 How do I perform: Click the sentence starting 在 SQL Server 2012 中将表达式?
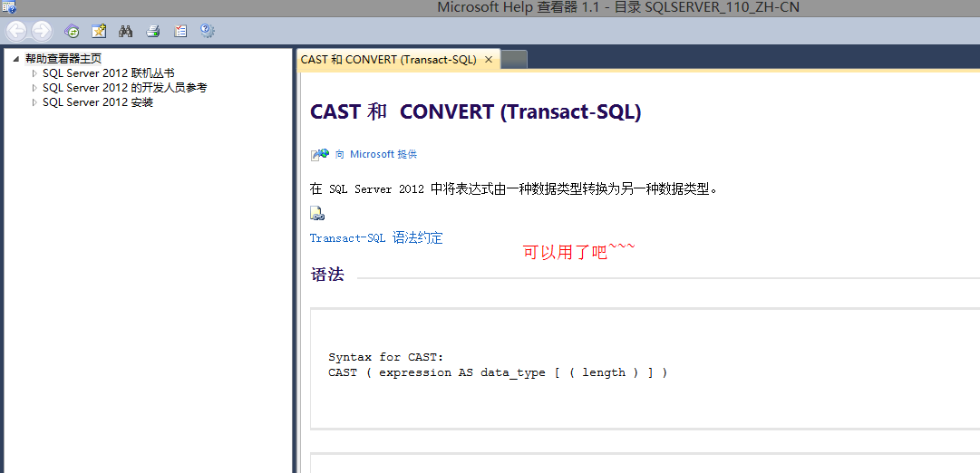point(513,188)
